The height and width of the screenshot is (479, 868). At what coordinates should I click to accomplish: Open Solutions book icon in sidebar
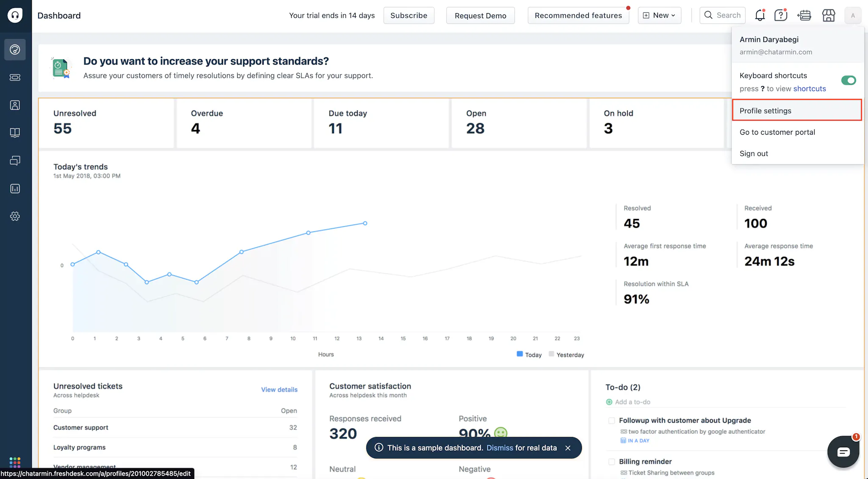(x=15, y=133)
